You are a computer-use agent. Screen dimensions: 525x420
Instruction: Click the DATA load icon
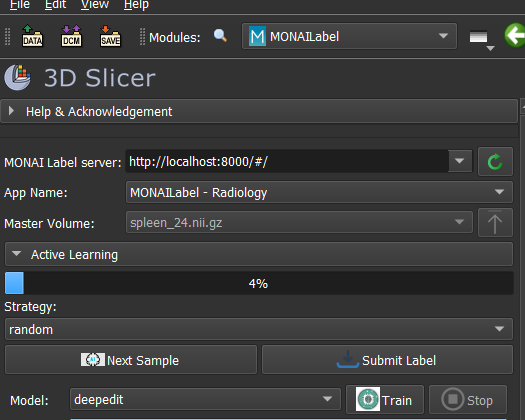coord(32,36)
